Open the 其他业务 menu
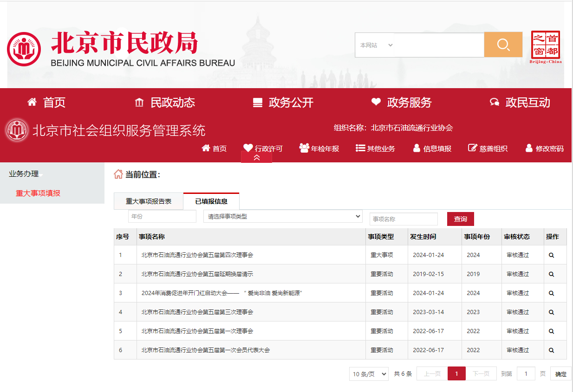Viewport: 573px width, 392px height. pos(376,148)
